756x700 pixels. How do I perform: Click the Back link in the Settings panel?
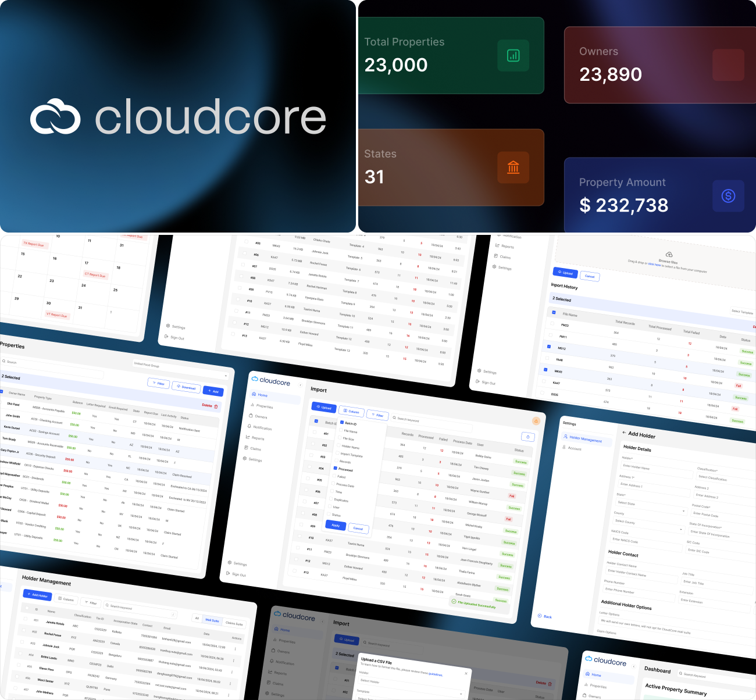point(544,616)
